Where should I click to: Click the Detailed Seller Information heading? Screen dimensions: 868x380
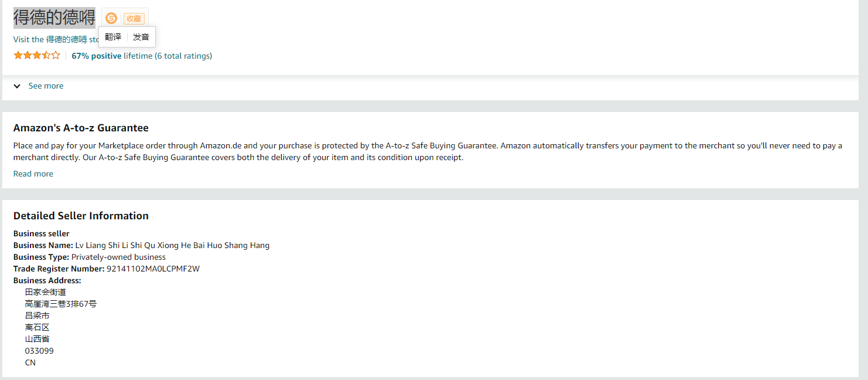tap(81, 216)
